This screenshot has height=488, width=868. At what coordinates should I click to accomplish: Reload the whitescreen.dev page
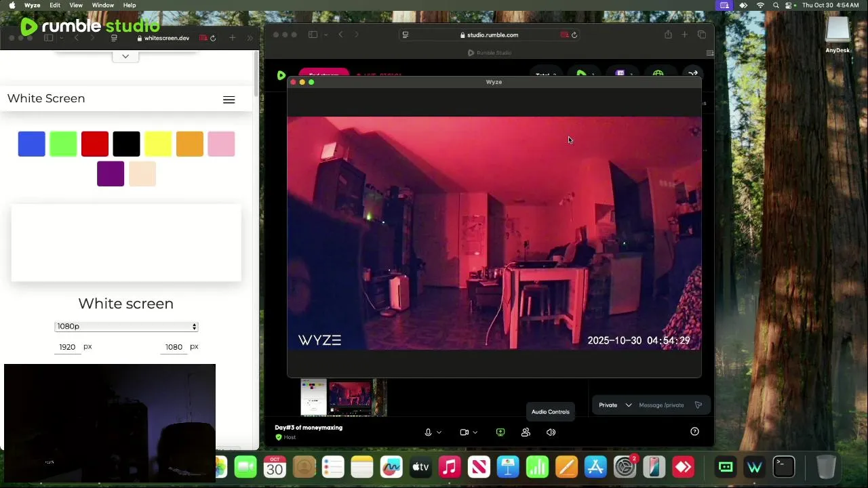pos(213,38)
